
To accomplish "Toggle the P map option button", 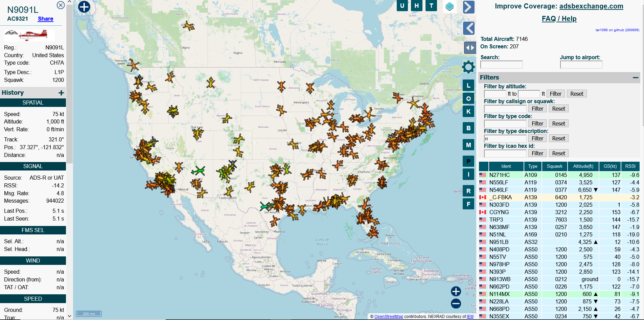I will 468,161.
